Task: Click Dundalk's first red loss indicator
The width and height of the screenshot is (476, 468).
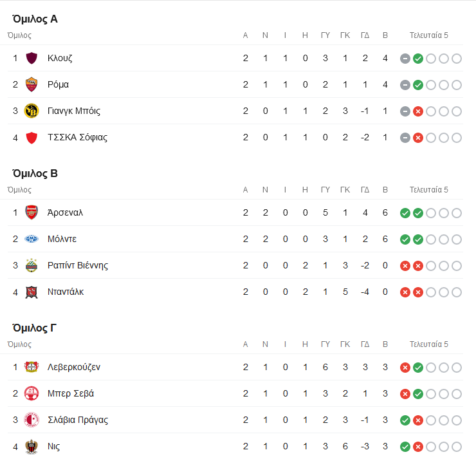Action: coord(405,292)
